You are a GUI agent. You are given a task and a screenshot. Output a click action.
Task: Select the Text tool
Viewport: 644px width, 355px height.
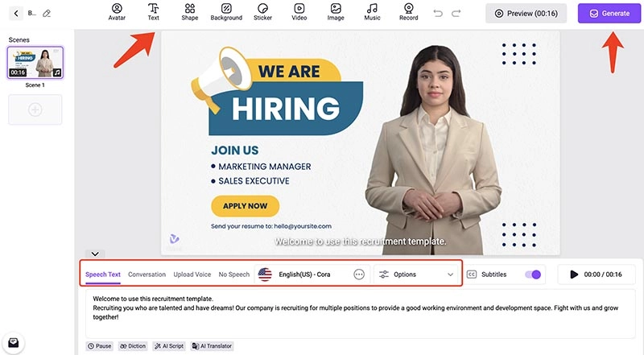(x=153, y=12)
